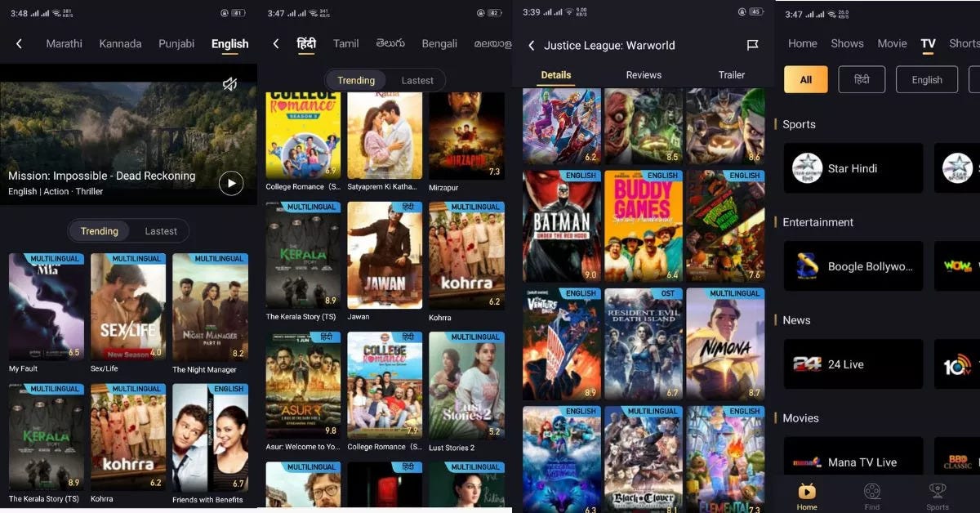
Task: Unmute the Mission: Impossible trailer sound
Action: tap(230, 84)
